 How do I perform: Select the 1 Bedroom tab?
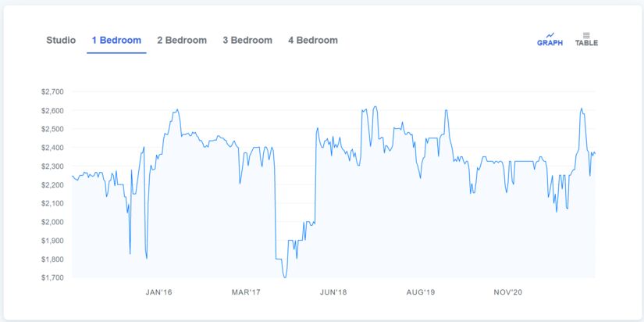coord(116,40)
